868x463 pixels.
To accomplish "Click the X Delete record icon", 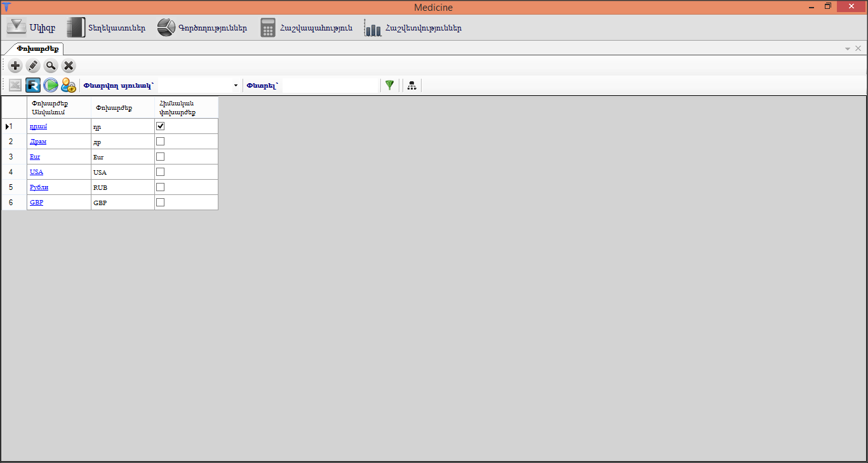I will [x=69, y=65].
